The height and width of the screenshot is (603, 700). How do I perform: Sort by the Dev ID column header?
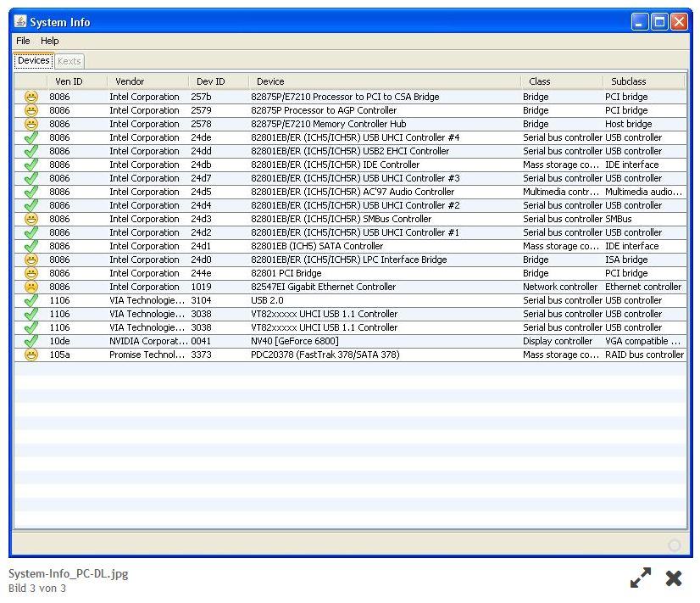(x=219, y=81)
